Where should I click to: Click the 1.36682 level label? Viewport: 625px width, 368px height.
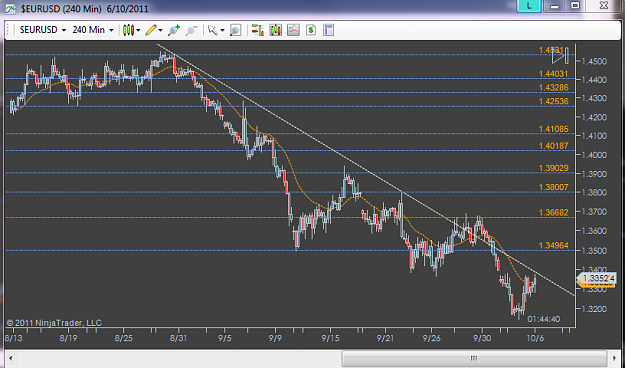(553, 213)
